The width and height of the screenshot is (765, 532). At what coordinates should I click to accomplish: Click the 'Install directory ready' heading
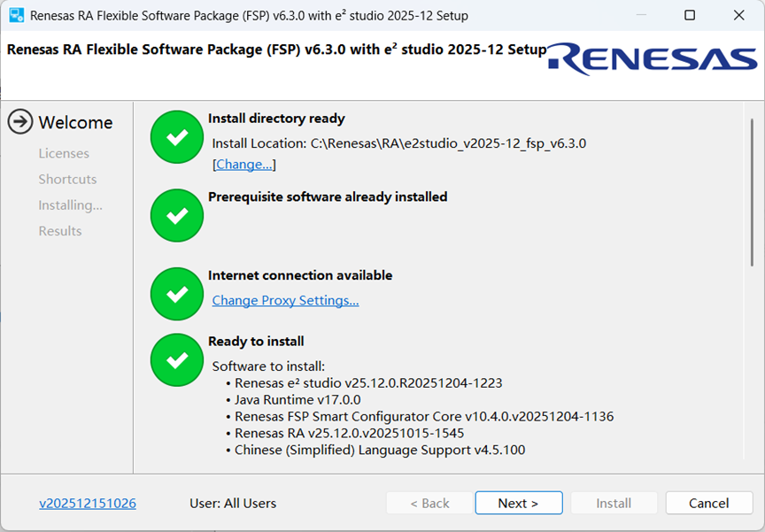[x=276, y=119]
